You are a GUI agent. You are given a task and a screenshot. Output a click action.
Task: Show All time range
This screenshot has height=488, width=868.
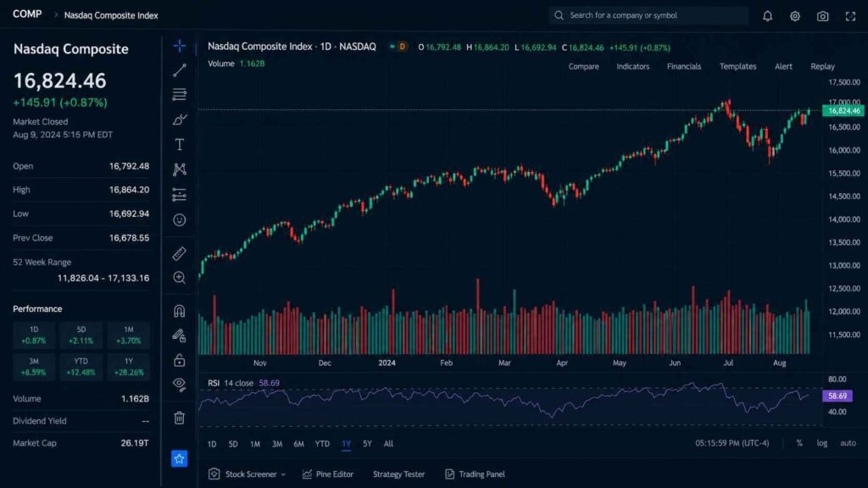click(x=388, y=444)
